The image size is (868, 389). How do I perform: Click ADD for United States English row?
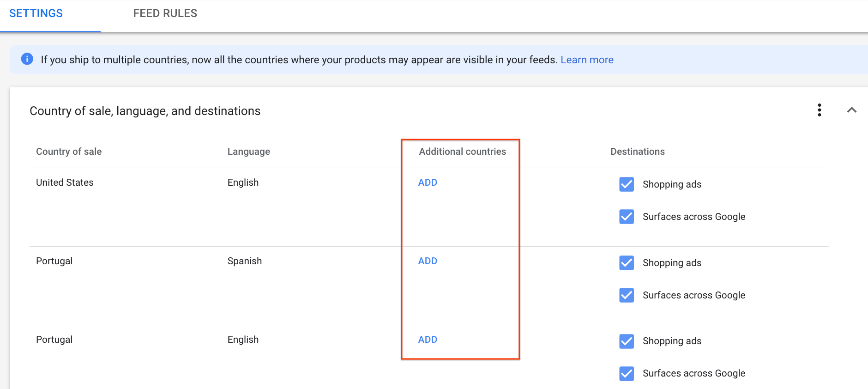pyautogui.click(x=428, y=182)
